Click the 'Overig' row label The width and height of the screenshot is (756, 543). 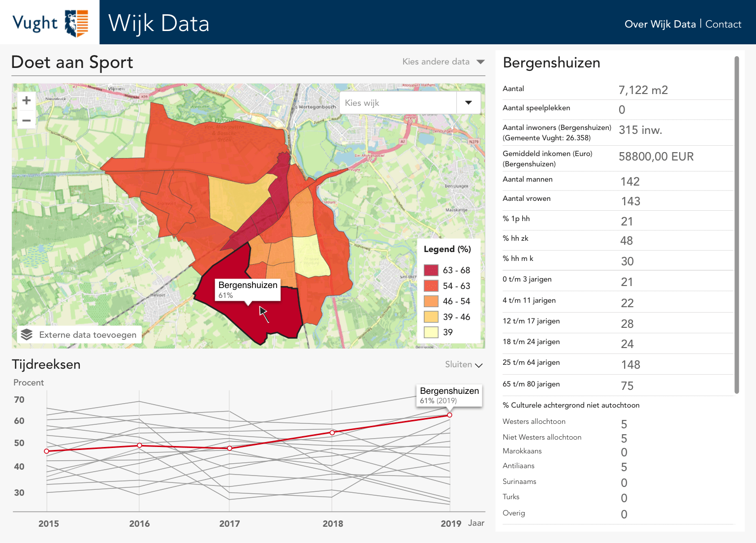point(514,513)
